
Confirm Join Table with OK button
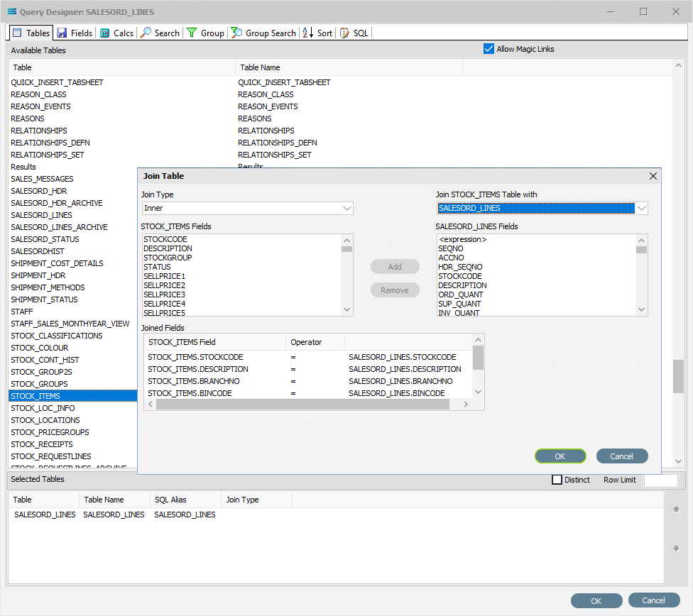560,456
